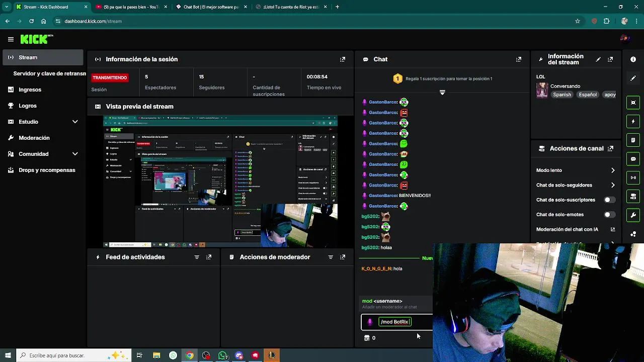
Task: Click the address bar URL
Action: tap(93, 21)
